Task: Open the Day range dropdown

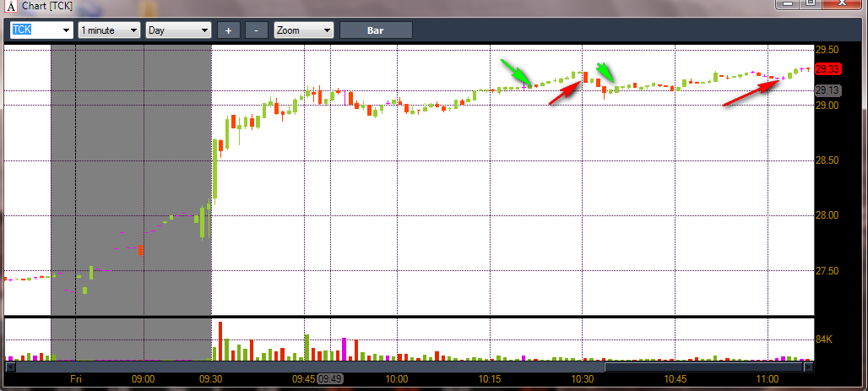Action: click(178, 30)
